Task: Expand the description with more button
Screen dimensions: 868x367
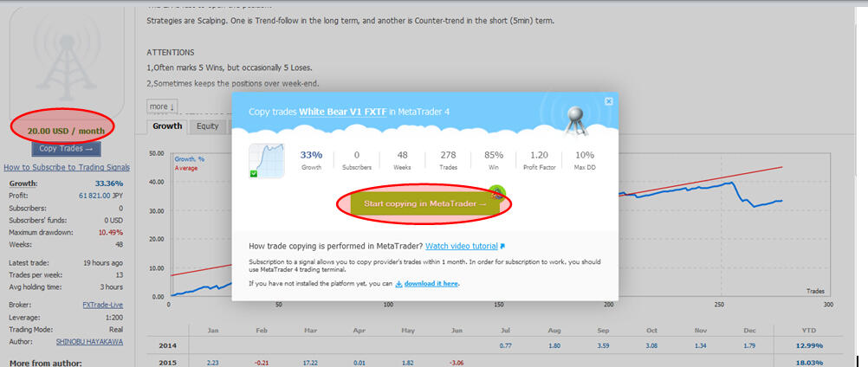Action: pyautogui.click(x=162, y=106)
